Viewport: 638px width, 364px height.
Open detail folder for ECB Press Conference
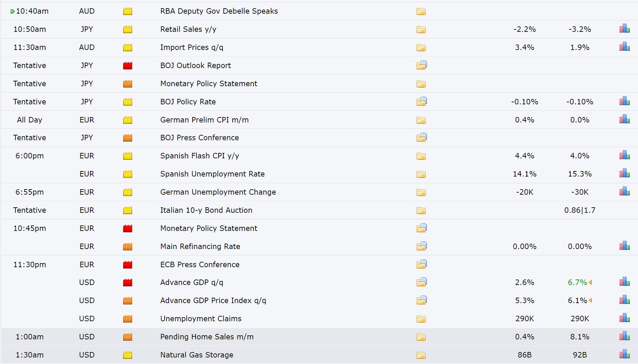[421, 264]
